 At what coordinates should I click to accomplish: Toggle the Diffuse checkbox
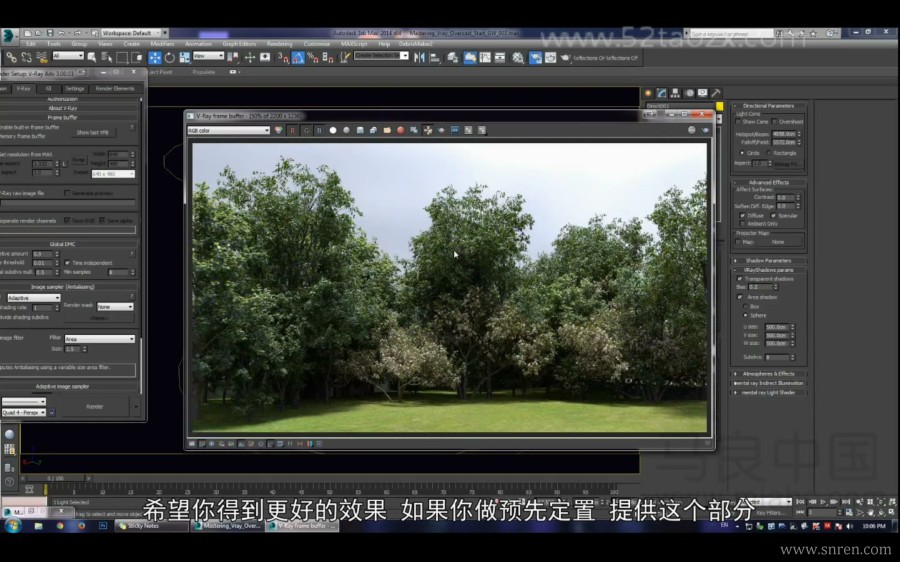[742, 215]
